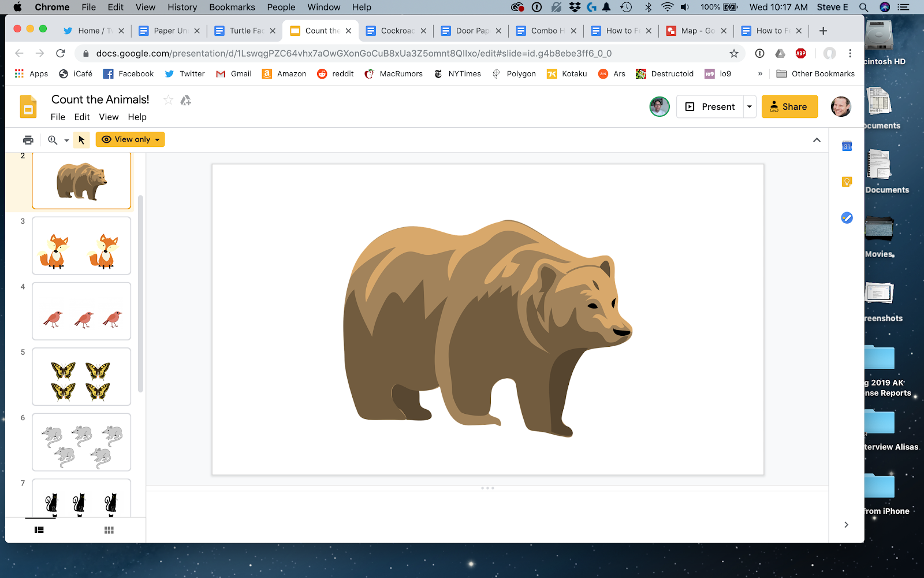
Task: Open the Slides Help menu
Action: [x=137, y=117]
